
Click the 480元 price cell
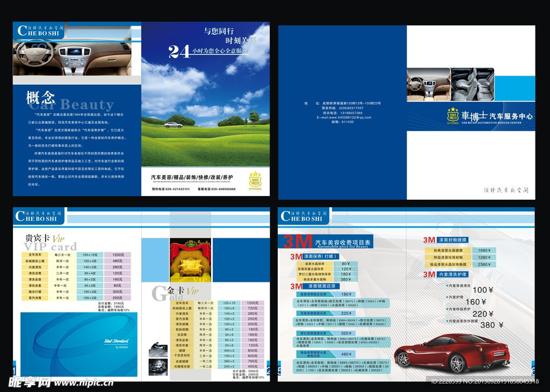coord(118,261)
